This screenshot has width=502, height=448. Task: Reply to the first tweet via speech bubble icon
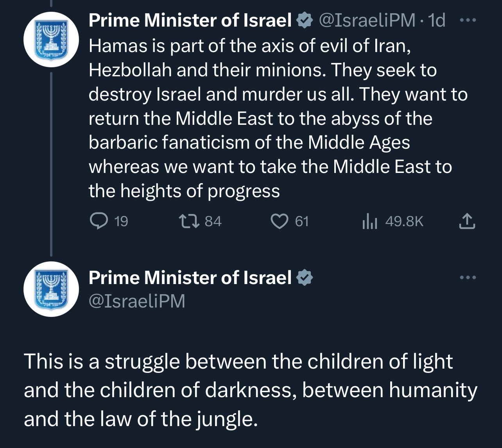[97, 221]
